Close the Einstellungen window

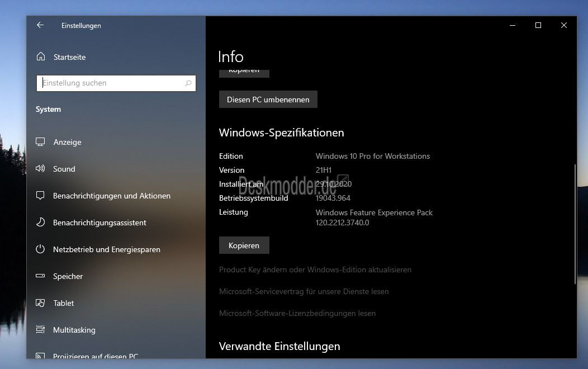pyautogui.click(x=563, y=25)
